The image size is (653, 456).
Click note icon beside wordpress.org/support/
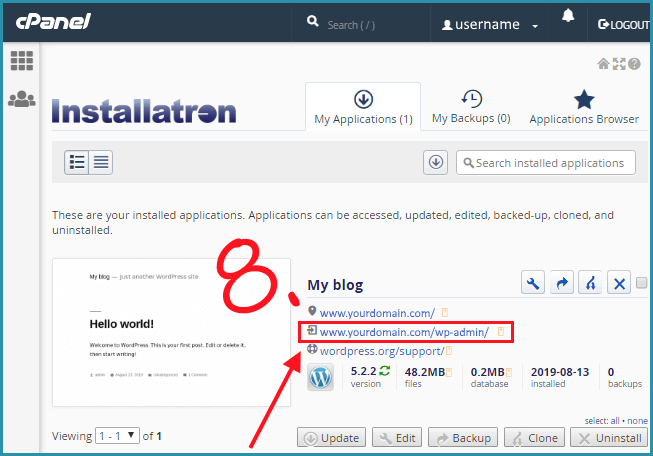pos(449,351)
